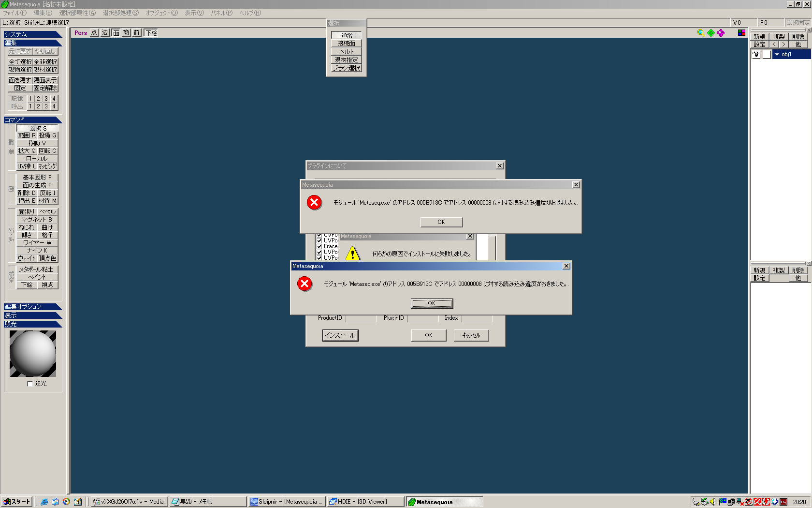Click the next arrow in object panel
Image resolution: width=812 pixels, height=508 pixels.
coord(783,44)
